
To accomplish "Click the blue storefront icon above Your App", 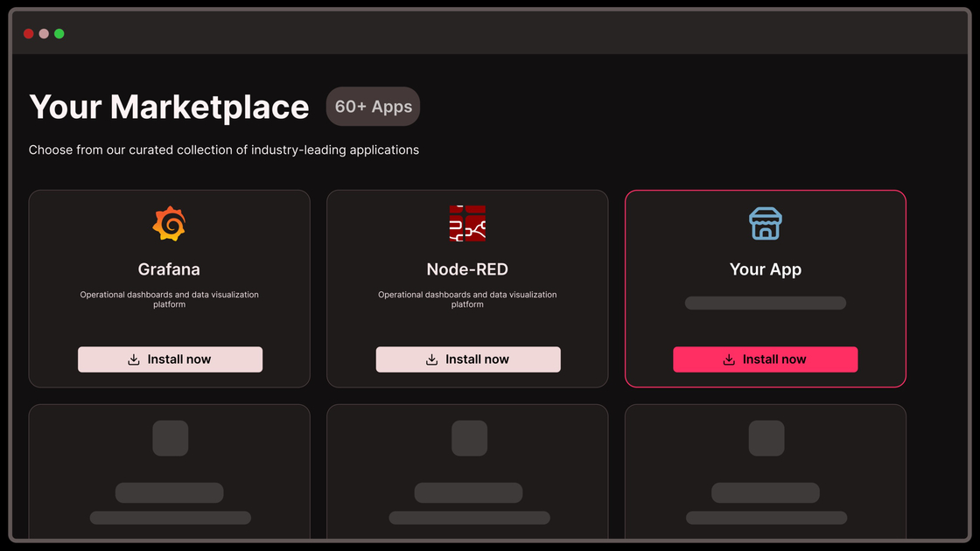I will coord(766,224).
